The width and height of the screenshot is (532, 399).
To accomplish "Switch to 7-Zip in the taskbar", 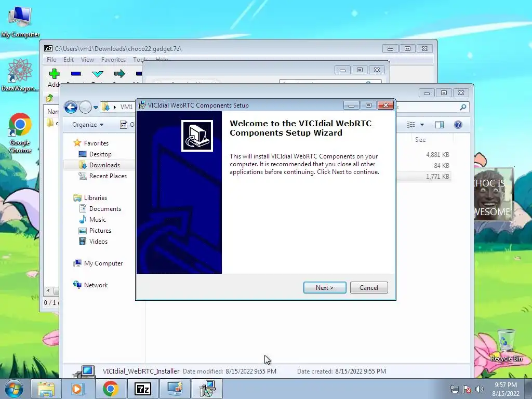I will click(x=142, y=389).
